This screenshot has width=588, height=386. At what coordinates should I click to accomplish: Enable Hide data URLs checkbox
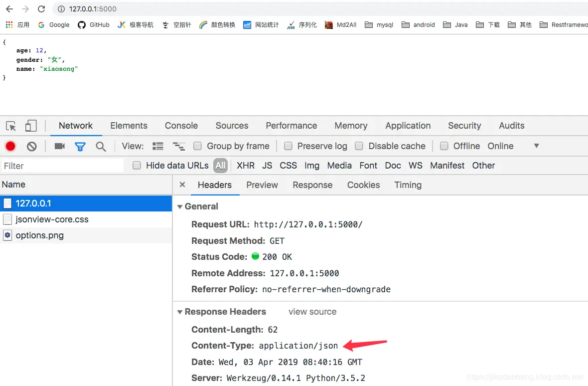pos(137,166)
